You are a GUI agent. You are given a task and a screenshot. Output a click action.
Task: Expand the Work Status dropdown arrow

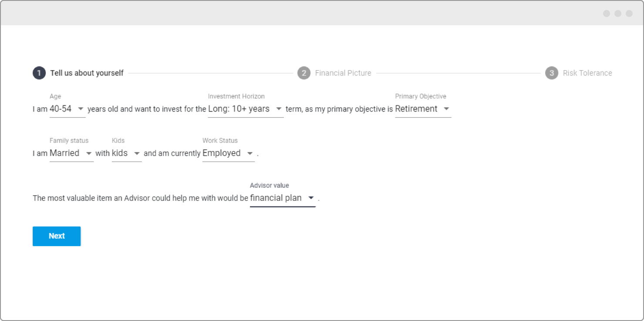point(250,154)
